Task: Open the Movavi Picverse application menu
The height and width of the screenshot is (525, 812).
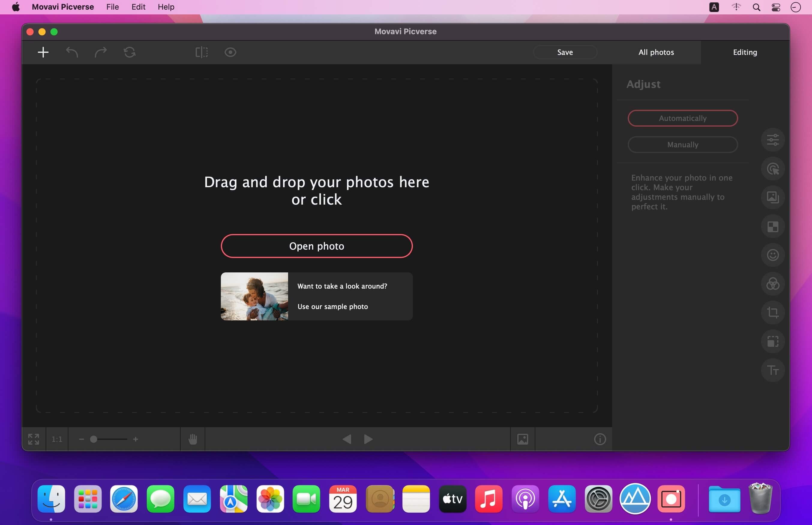Action: [x=63, y=7]
